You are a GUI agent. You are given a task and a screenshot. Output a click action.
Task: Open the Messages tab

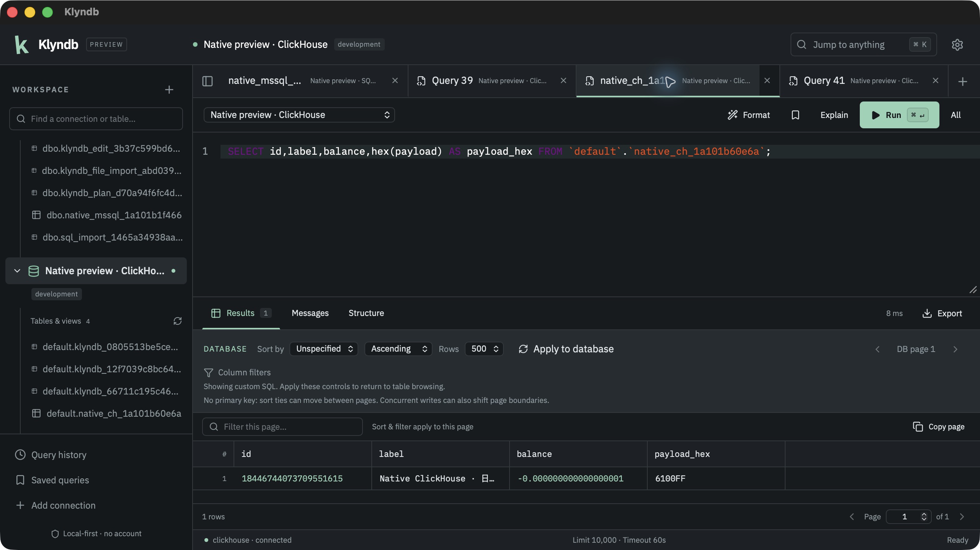click(x=310, y=313)
